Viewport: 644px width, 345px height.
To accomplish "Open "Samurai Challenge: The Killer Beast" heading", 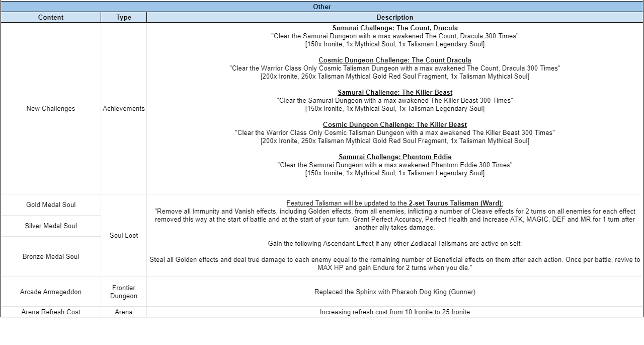I will point(394,92).
